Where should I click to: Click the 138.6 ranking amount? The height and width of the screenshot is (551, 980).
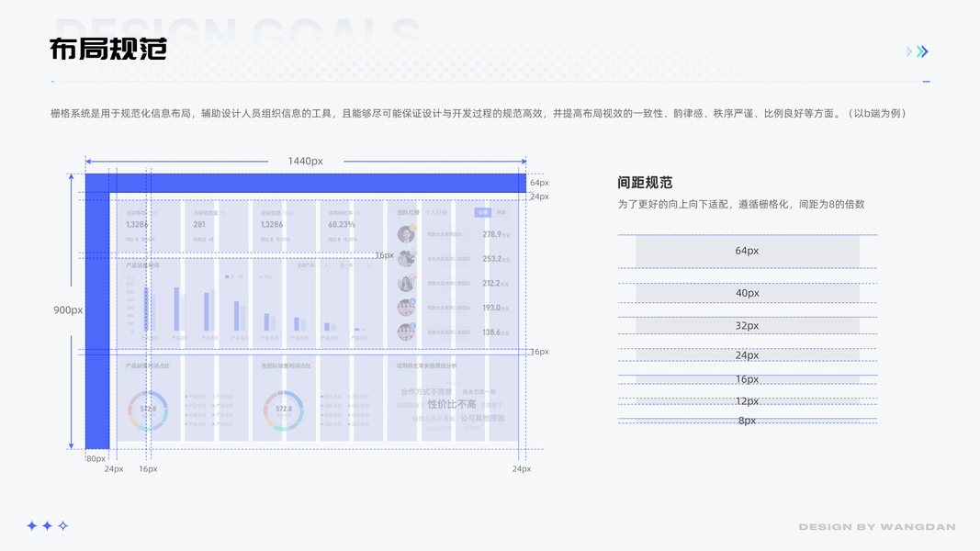pos(492,332)
